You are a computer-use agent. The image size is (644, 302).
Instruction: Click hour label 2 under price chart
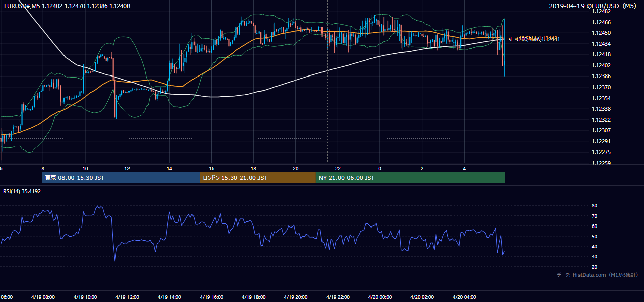(x=422, y=168)
